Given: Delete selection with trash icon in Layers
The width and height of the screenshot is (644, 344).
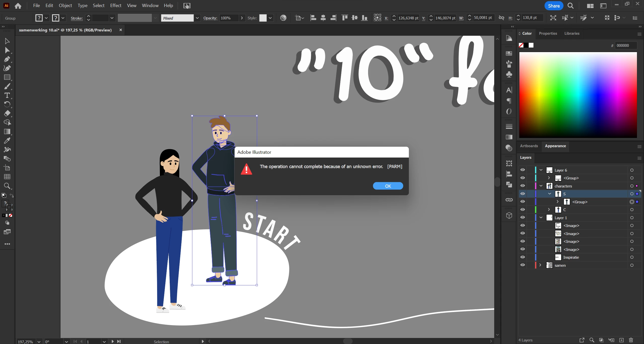Looking at the screenshot, I should (631, 340).
